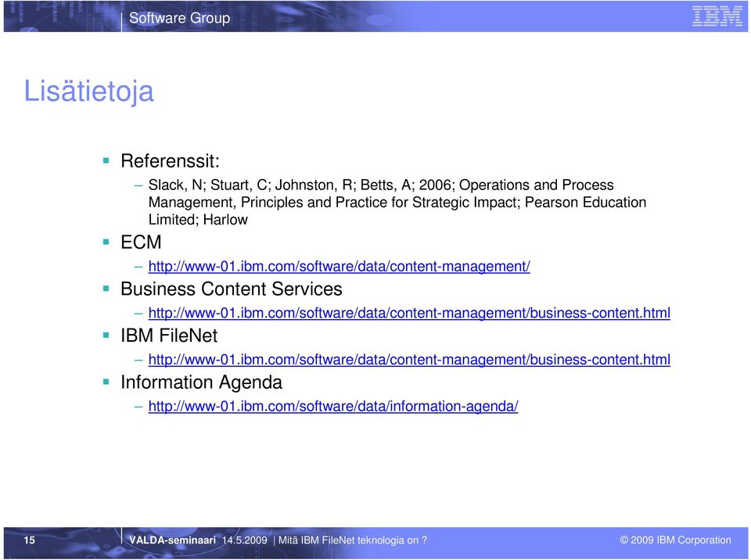This screenshot has height=560, width=751.
Task: Click the IBM logo in header
Action: click(x=717, y=16)
